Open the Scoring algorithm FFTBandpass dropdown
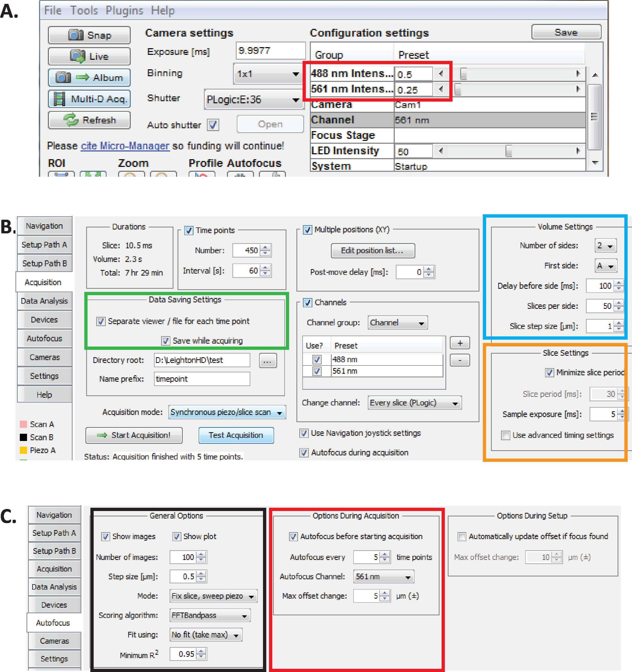This screenshot has width=632, height=672. click(210, 615)
